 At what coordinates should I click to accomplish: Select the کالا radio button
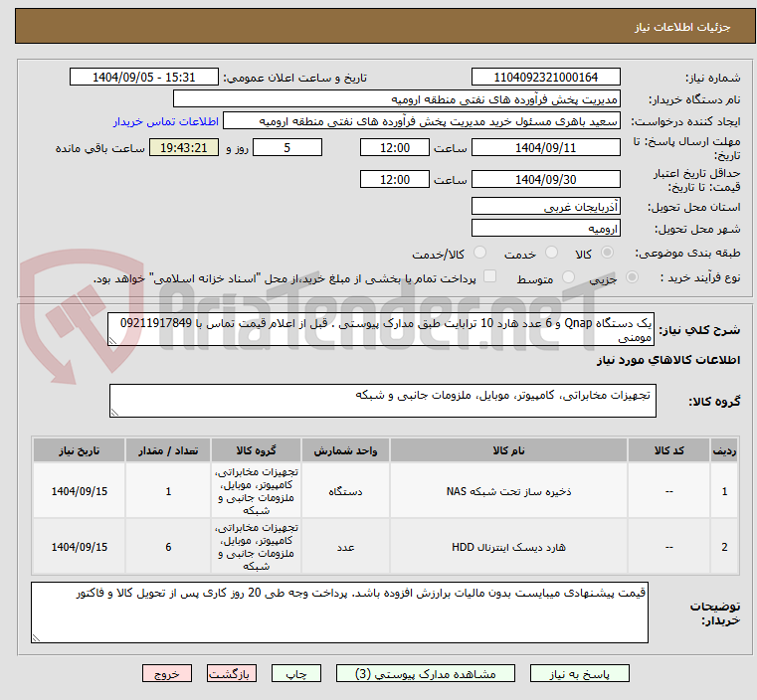[x=607, y=253]
